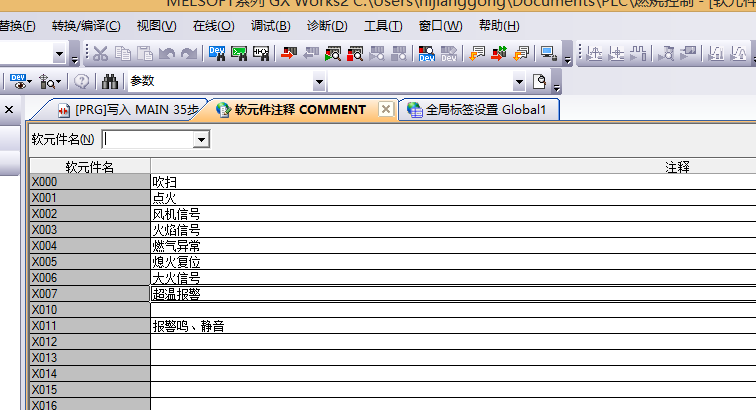Open the 软元件名 device name dropdown

point(201,140)
